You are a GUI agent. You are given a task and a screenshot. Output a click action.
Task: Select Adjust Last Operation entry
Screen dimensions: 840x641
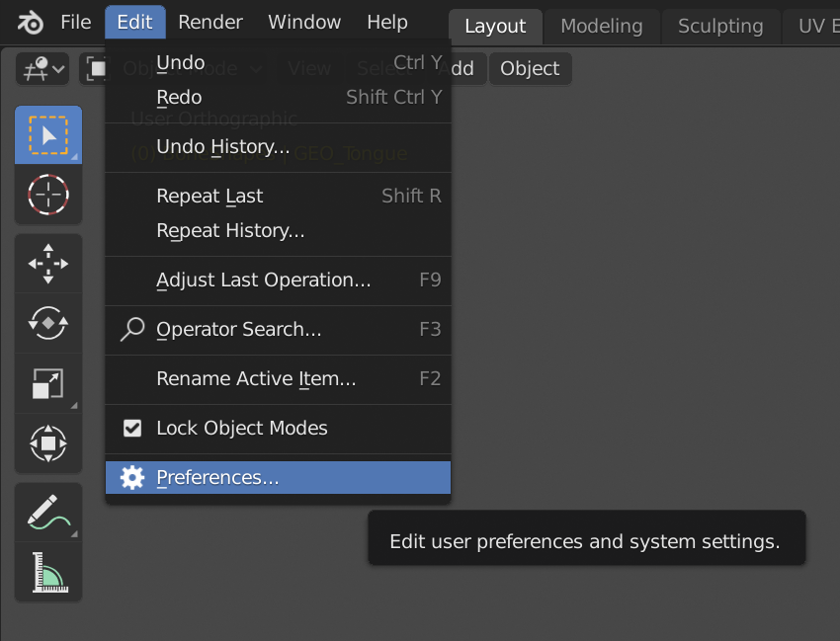278,280
